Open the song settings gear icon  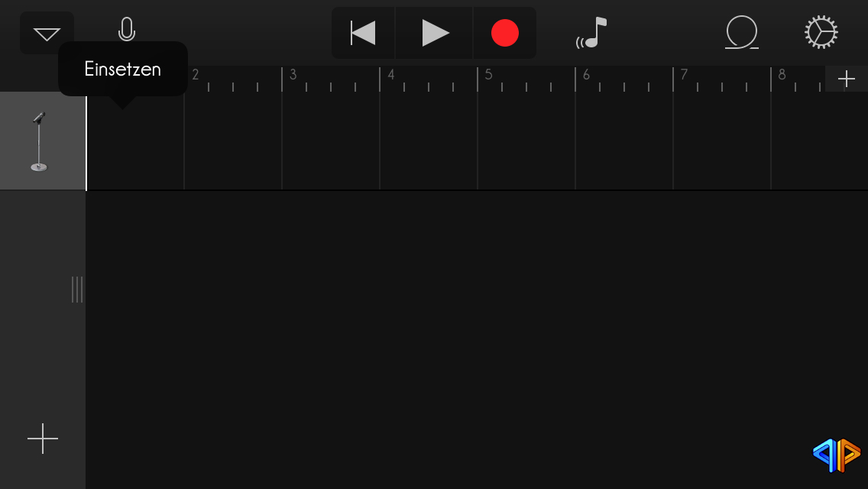821,32
